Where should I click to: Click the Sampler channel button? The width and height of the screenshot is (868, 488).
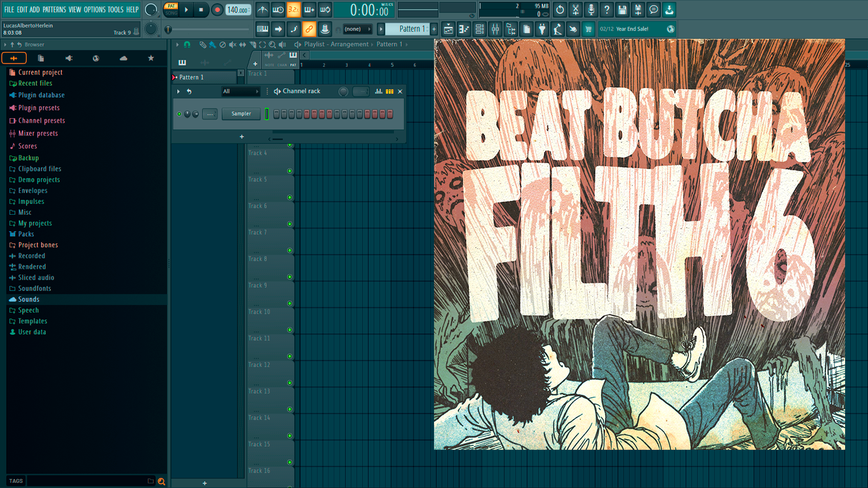click(241, 114)
